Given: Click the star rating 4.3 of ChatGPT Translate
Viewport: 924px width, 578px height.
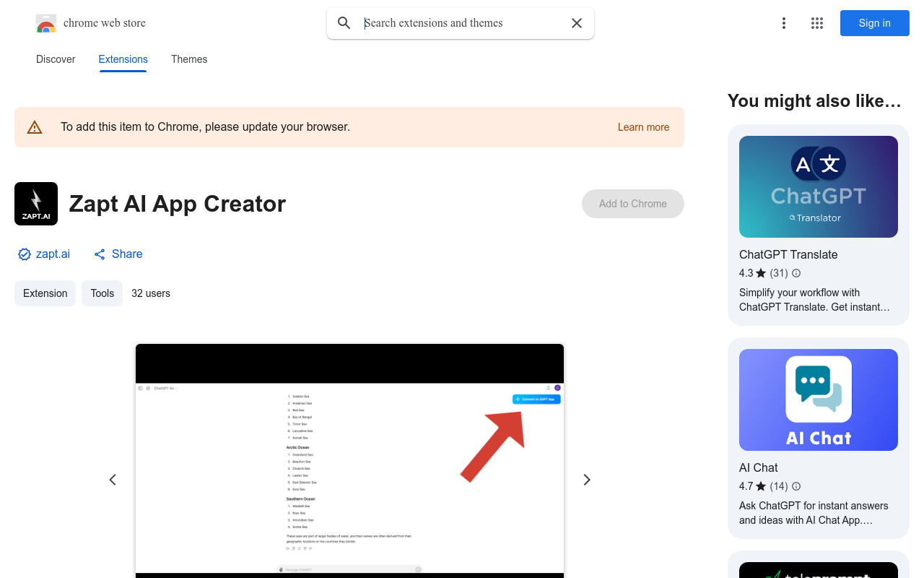Looking at the screenshot, I should (753, 273).
